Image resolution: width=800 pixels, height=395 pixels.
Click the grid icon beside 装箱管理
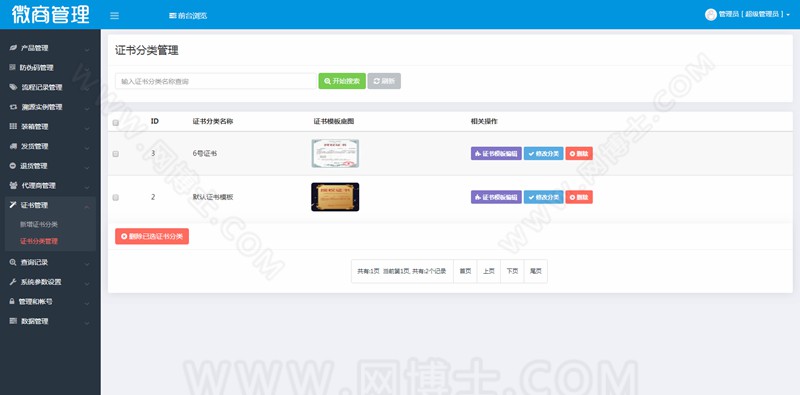click(13, 127)
